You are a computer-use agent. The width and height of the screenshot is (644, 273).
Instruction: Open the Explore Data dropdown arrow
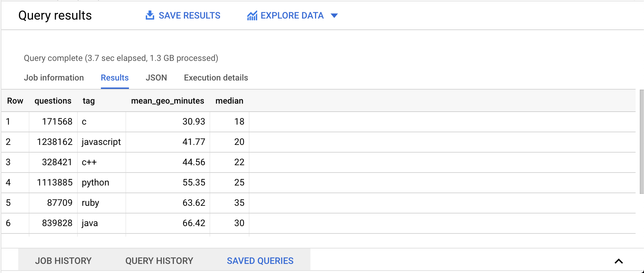click(x=334, y=16)
